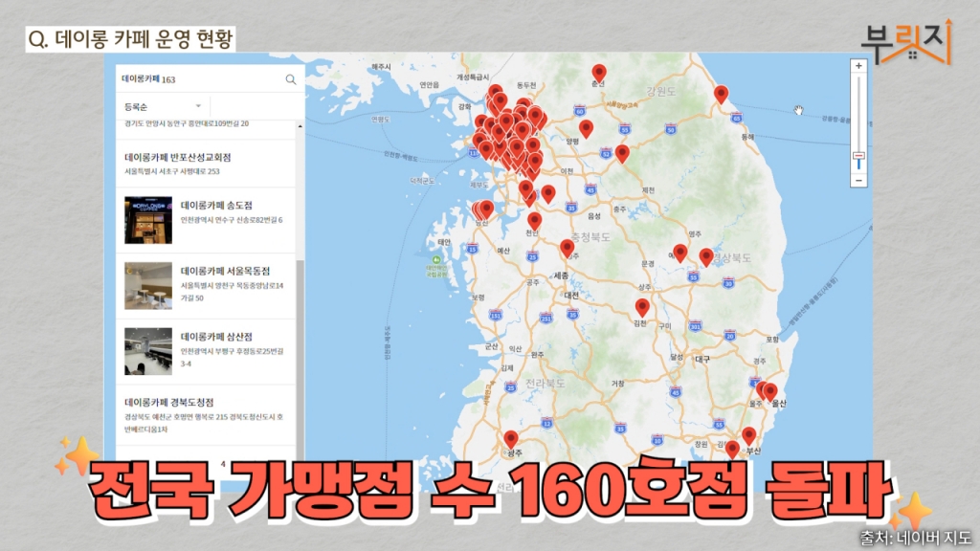The width and height of the screenshot is (980, 551).
Task: Click the map pin at 김천
Action: [642, 307]
